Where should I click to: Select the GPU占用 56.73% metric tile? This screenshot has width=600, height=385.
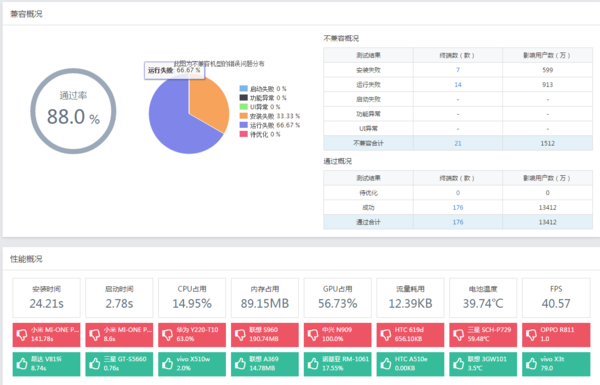tap(338, 298)
